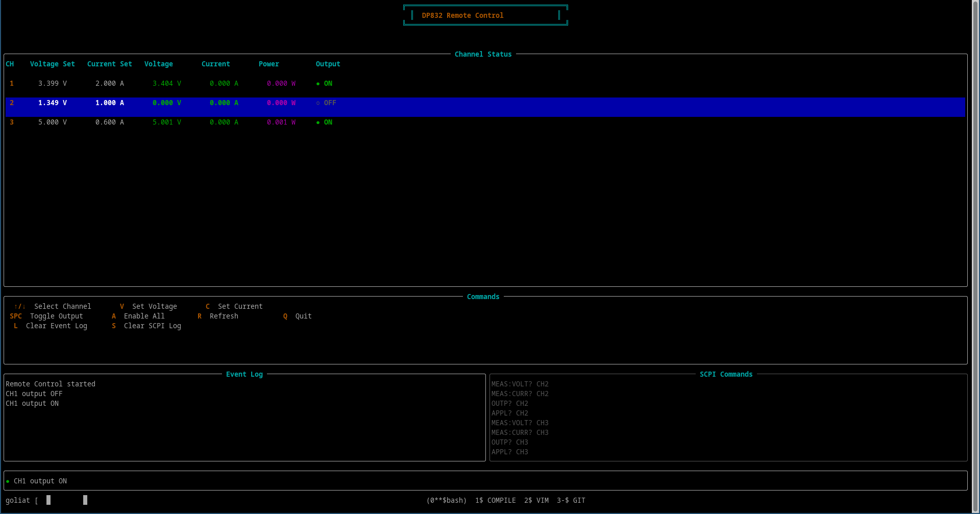Click channel 2 current set value 1.000 A
980x514 pixels.
[x=109, y=103]
